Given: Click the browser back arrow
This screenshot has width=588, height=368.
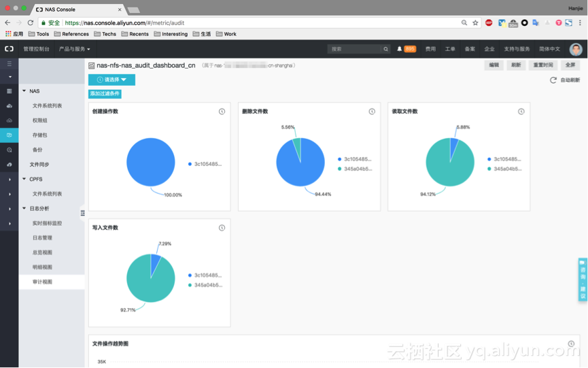Looking at the screenshot, I should tap(7, 23).
